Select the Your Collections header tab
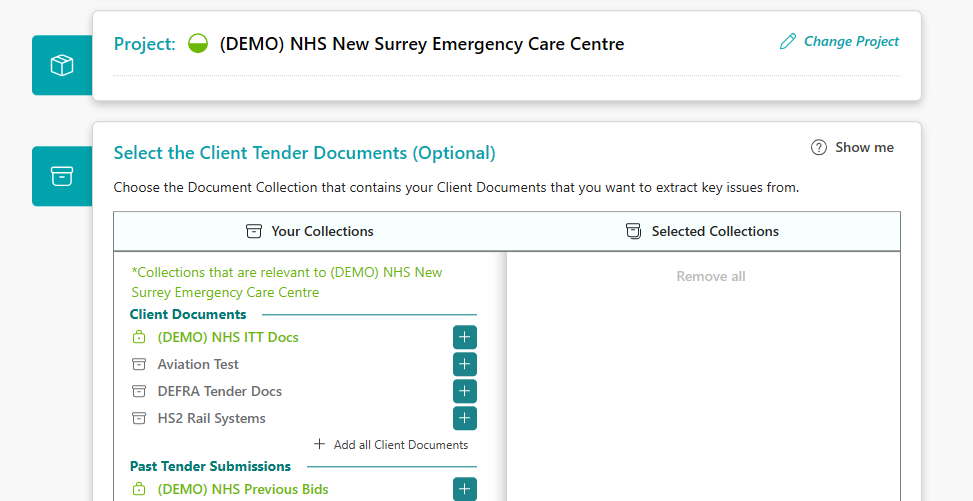Image resolution: width=973 pixels, height=501 pixels. coord(310,232)
